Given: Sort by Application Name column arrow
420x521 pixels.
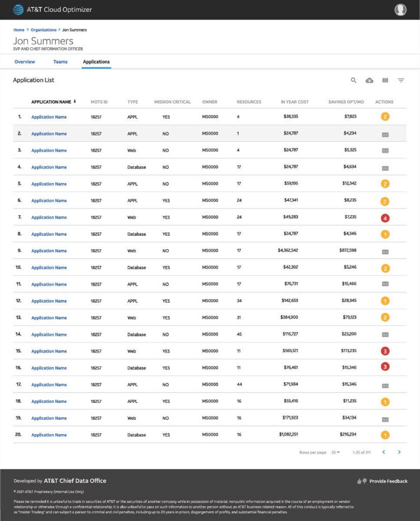Looking at the screenshot, I should 75,102.
